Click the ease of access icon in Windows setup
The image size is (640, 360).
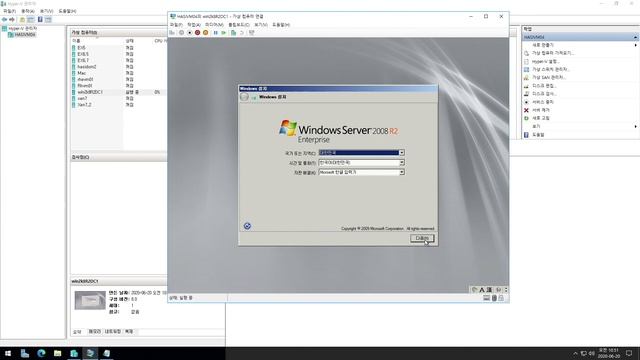click(247, 226)
